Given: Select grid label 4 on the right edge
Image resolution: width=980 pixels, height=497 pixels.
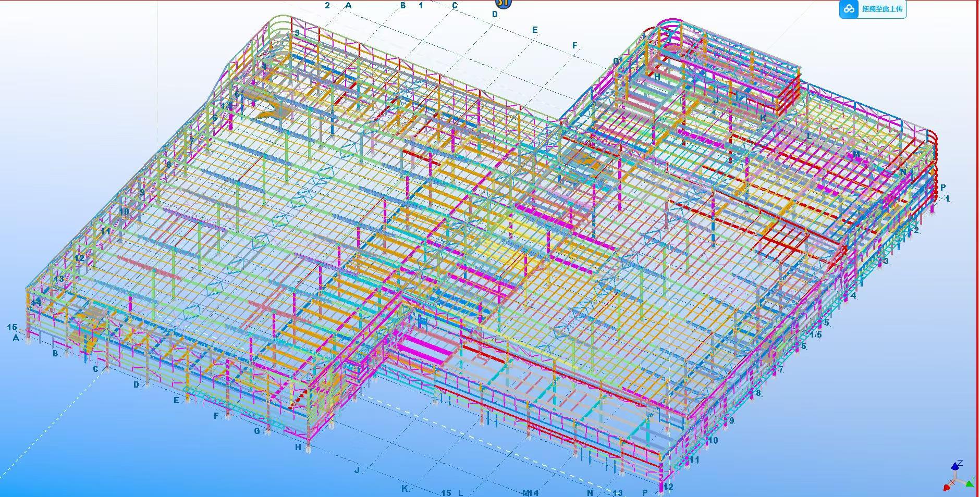Looking at the screenshot, I should [853, 295].
